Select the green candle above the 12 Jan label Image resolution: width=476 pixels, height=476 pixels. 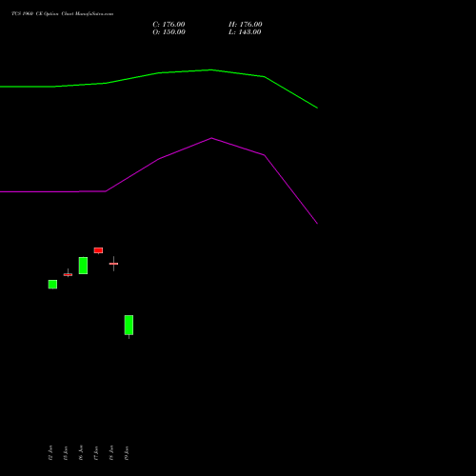52,285
